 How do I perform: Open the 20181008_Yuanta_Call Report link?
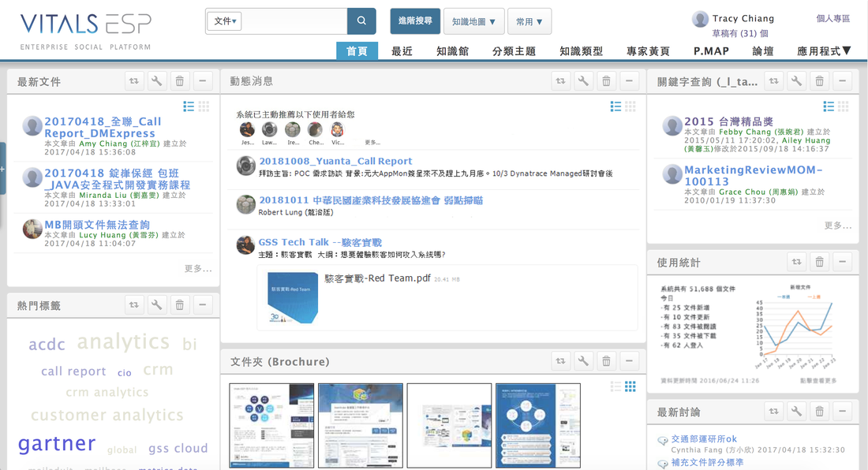335,161
